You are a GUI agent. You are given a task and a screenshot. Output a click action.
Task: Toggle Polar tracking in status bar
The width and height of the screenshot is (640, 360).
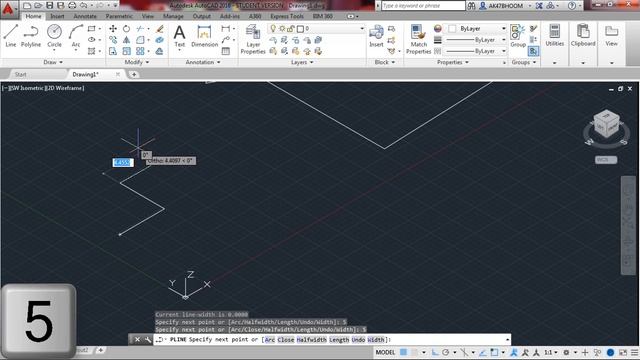pos(446,352)
